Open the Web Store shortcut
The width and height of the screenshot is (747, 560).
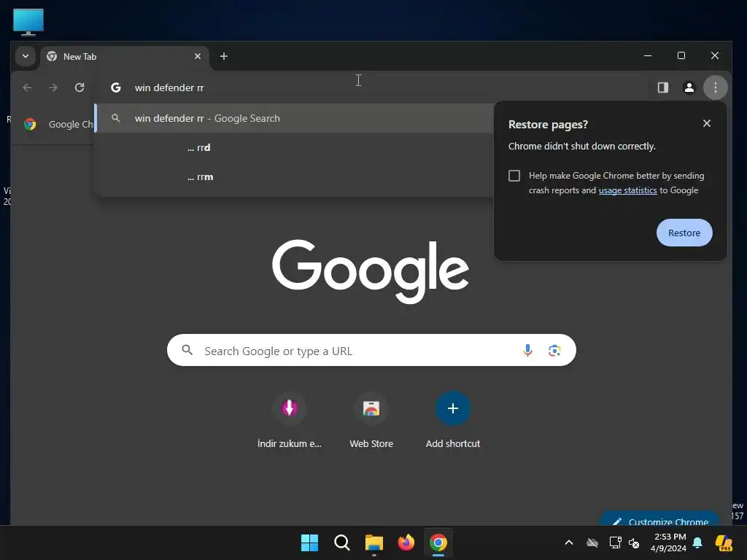pos(371,421)
